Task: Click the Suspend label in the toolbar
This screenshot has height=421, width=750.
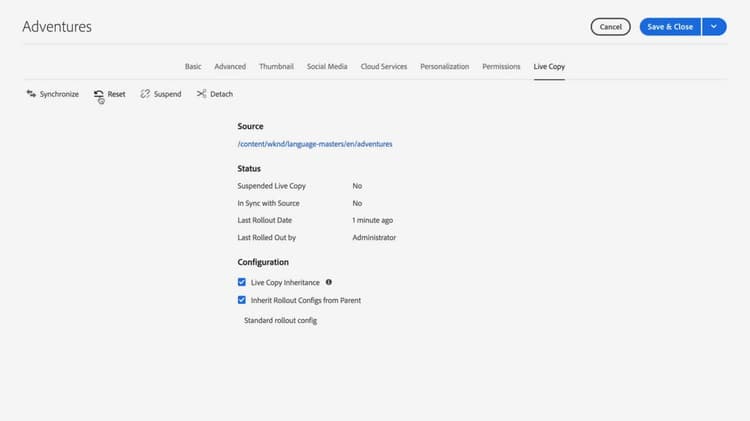Action: coord(167,94)
